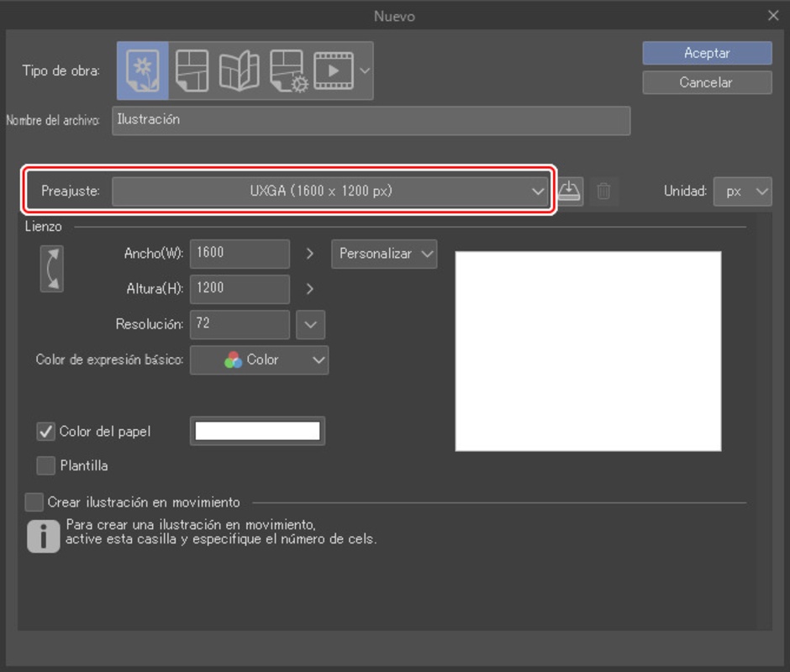Open the Ancho width slider arrow
This screenshot has width=790, height=672.
click(310, 254)
